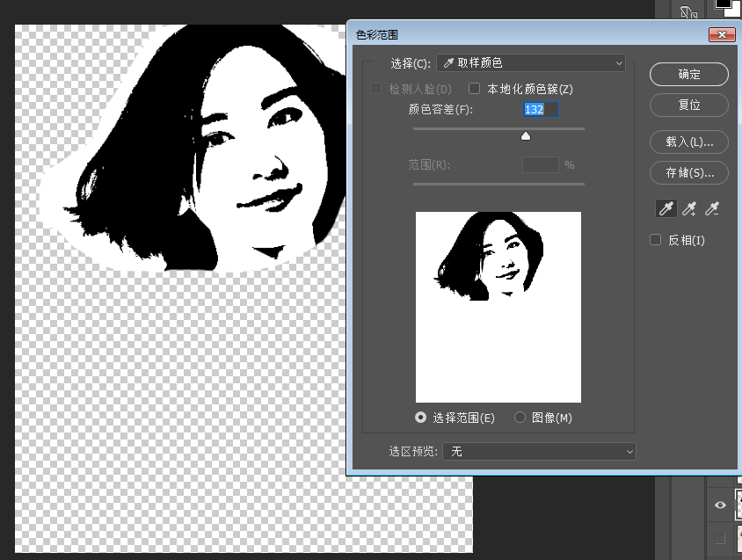Viewport: 742px width, 560px height.
Task: Click the 颜色容差 value field
Action: [541, 109]
